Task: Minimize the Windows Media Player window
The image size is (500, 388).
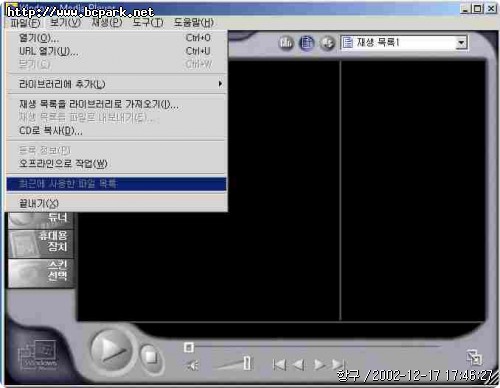Action: (465, 9)
